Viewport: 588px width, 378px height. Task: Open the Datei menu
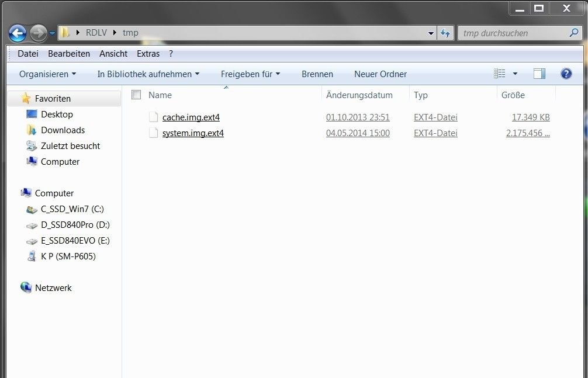28,54
